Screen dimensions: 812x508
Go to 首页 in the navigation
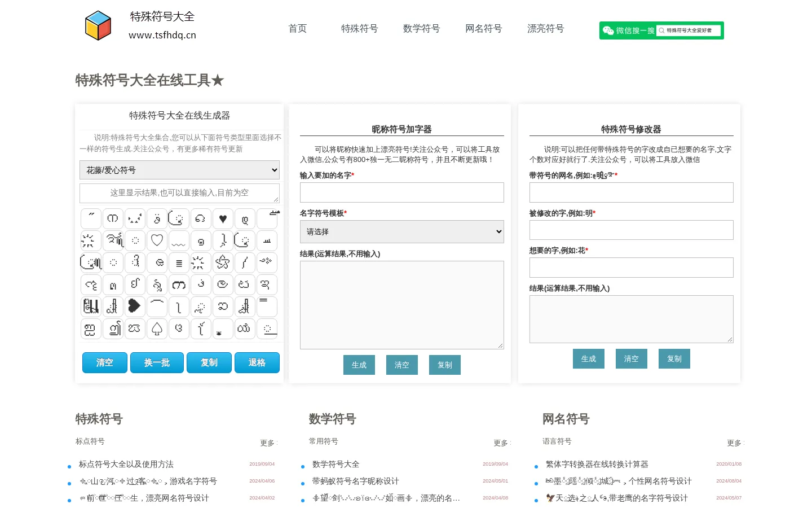pos(298,28)
